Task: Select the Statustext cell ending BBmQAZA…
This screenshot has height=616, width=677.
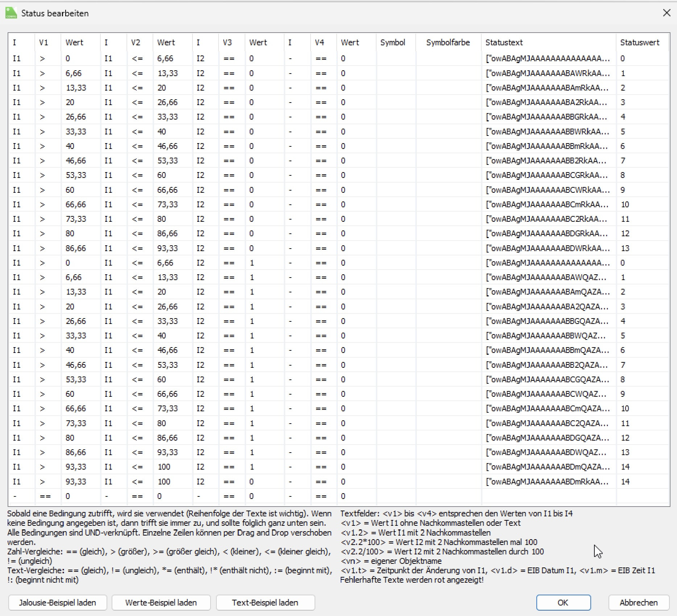Action: [548, 350]
